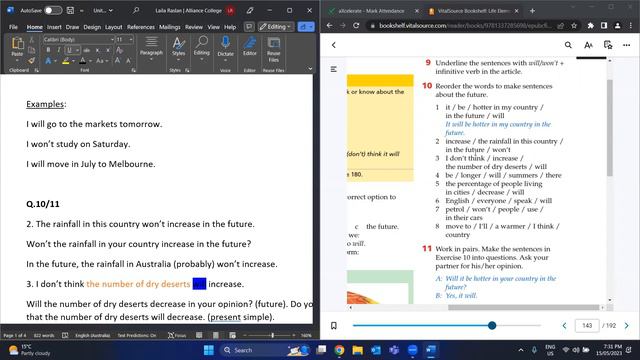Viewport: 640px width, 360px height.
Task: Open the text size AA reader settings
Action: click(588, 45)
